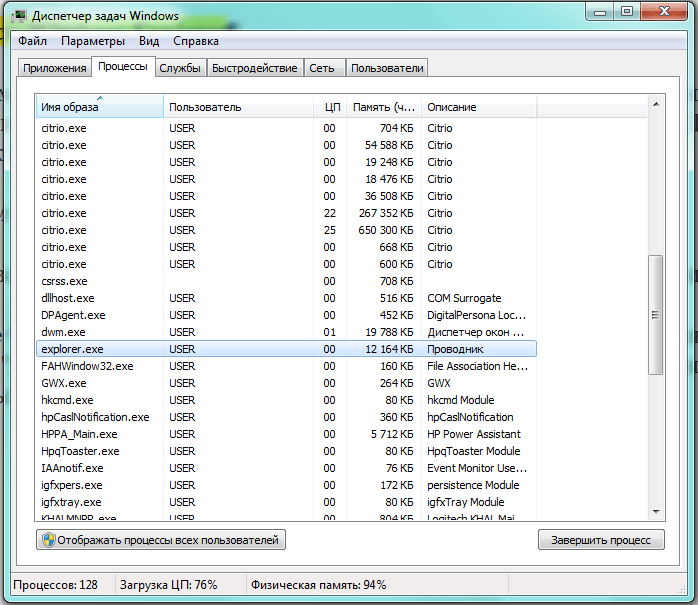Click Загрузка ЦП: 76% status entry
Screen dimensions: 698x605
[x=168, y=585]
